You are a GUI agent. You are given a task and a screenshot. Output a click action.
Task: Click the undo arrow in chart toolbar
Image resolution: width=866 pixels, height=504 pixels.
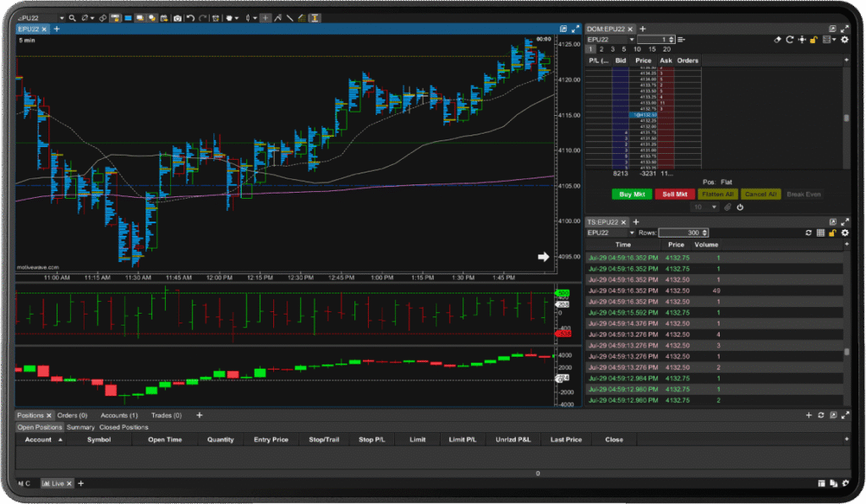click(x=190, y=17)
